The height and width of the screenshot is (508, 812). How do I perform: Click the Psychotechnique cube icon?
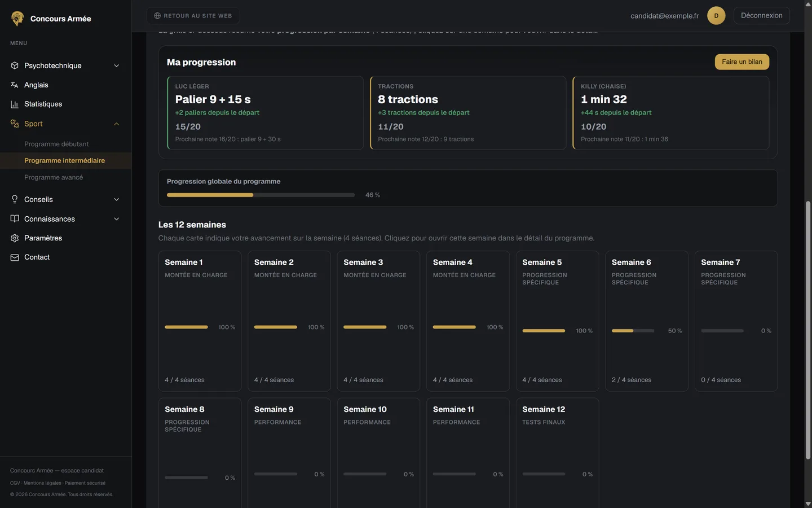coord(15,65)
